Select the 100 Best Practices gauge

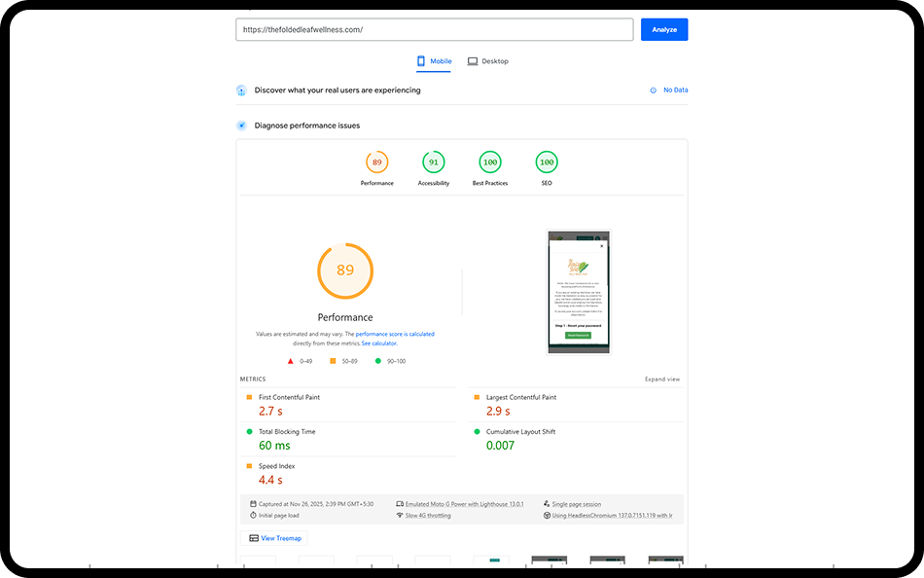tap(490, 163)
